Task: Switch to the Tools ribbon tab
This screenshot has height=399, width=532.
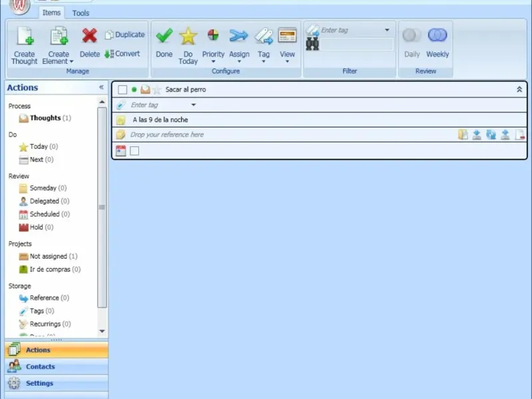Action: (80, 13)
